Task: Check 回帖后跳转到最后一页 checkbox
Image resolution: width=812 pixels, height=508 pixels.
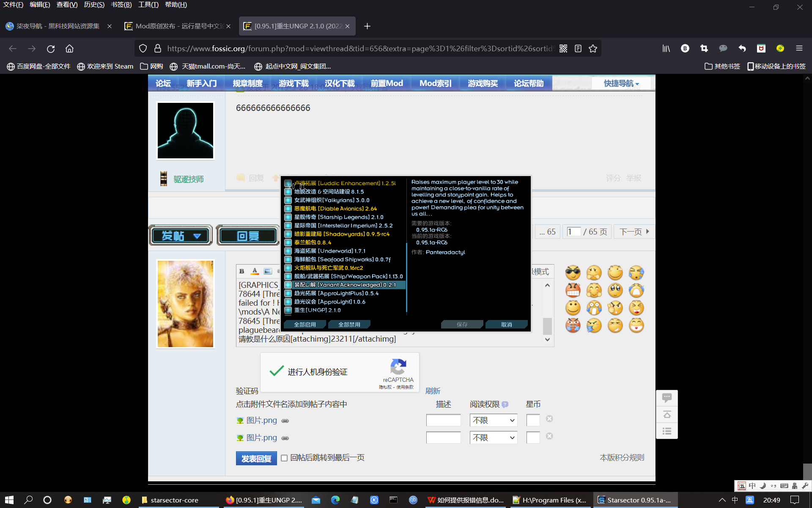Action: 284,458
